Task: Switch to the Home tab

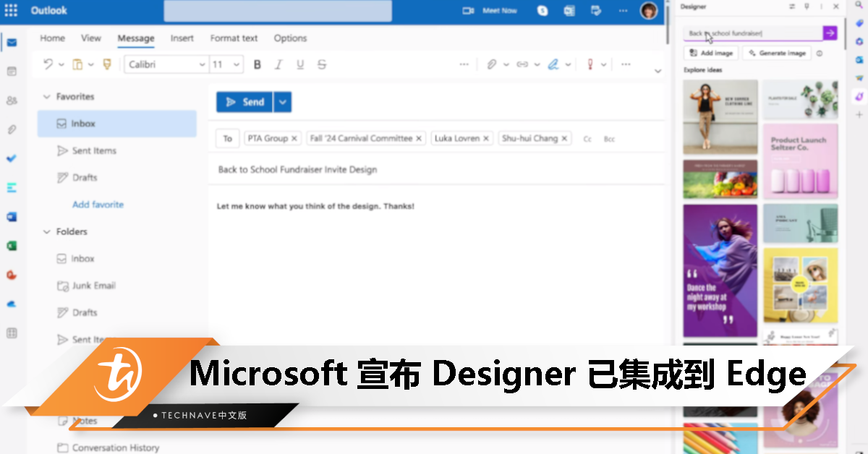Action: 52,38
